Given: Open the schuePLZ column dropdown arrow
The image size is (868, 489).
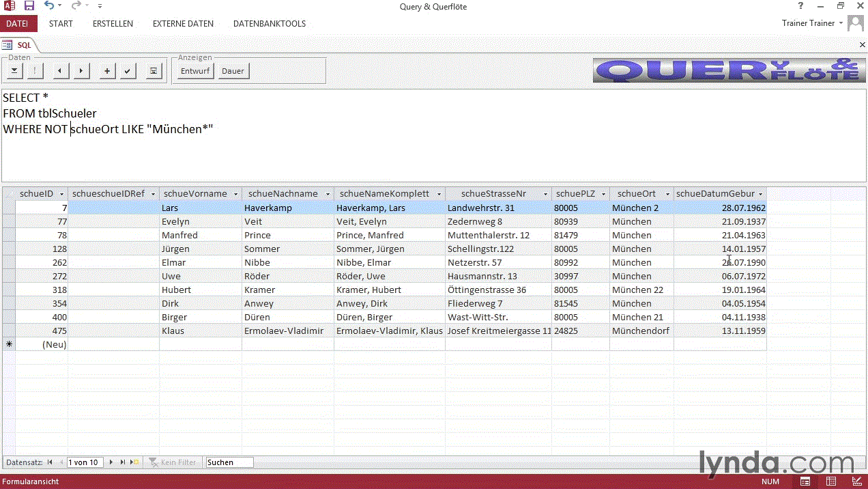Looking at the screenshot, I should click(x=602, y=194).
